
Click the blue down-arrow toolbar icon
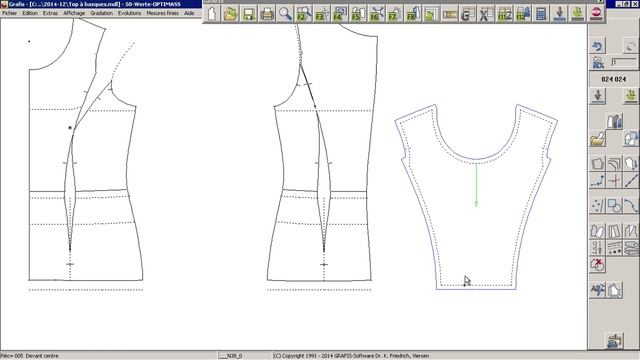(x=560, y=14)
